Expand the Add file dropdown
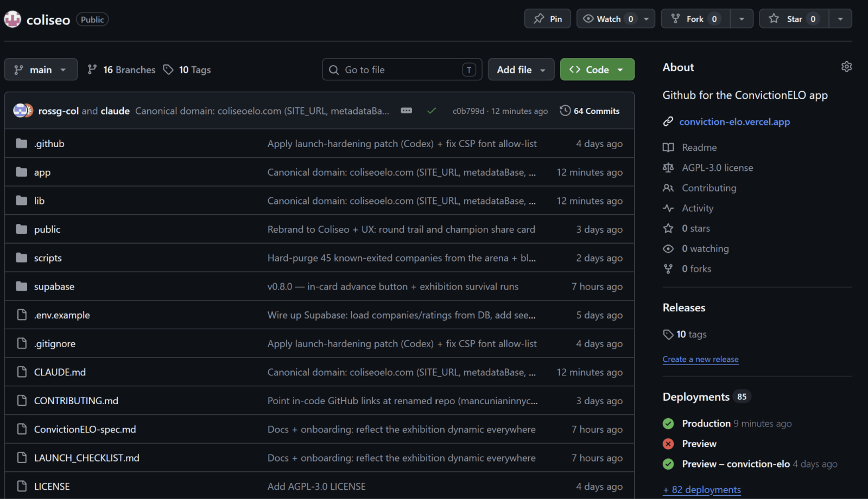The width and height of the screenshot is (868, 499). [x=521, y=69]
